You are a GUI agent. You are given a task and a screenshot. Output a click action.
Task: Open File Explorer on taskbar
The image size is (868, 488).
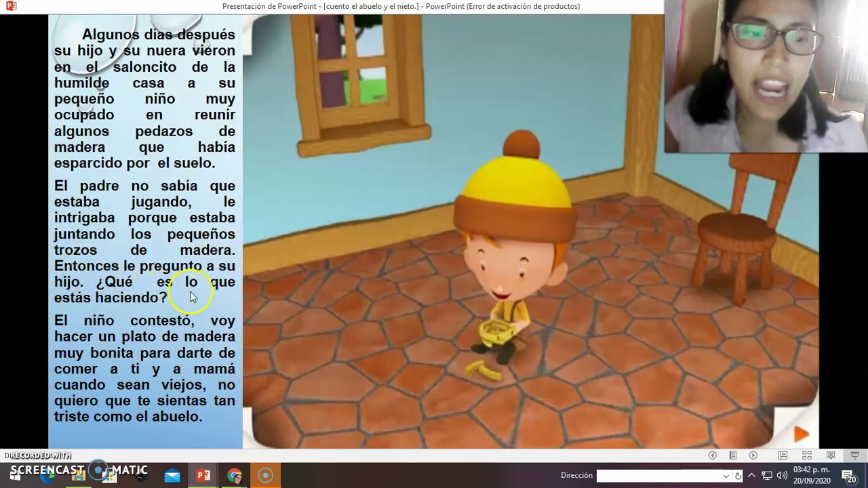pos(79,476)
